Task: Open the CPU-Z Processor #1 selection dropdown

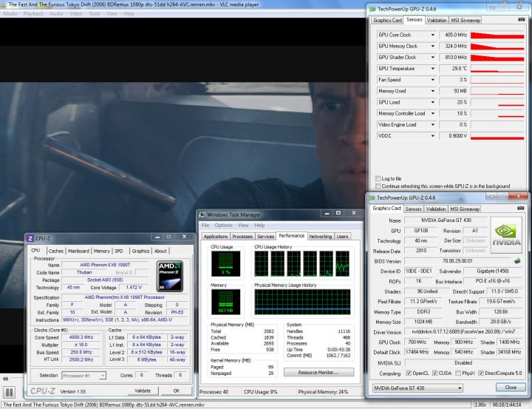Action: (x=83, y=376)
